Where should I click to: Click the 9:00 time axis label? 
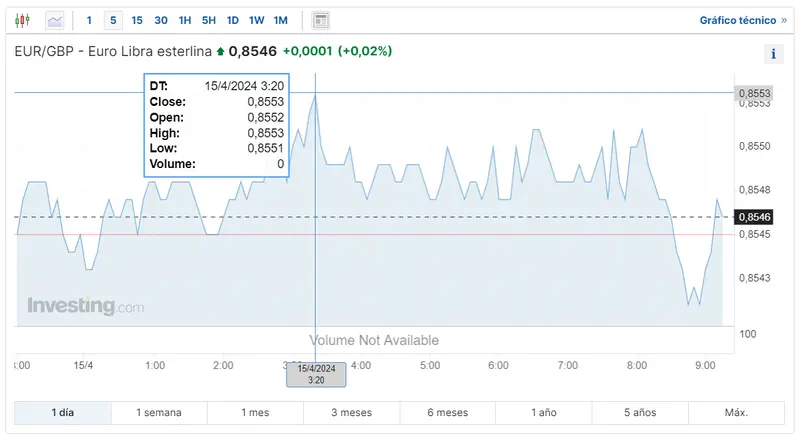point(705,365)
